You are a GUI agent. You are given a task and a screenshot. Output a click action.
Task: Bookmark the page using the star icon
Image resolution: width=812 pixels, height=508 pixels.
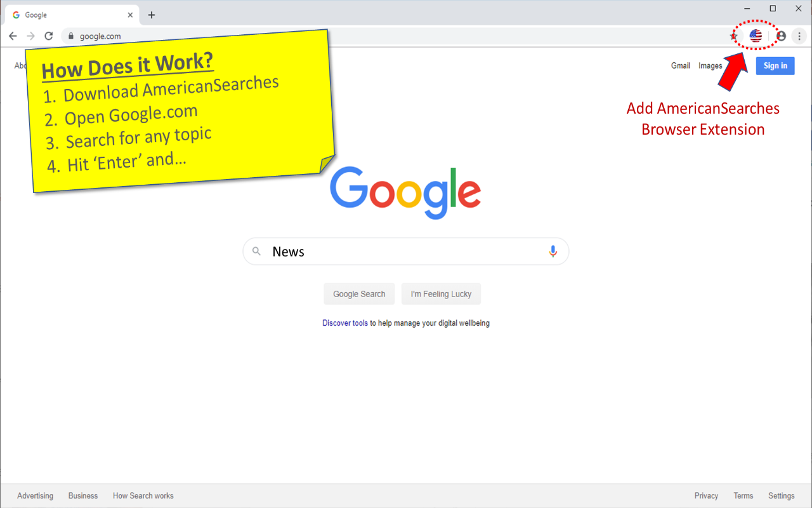[x=733, y=36]
